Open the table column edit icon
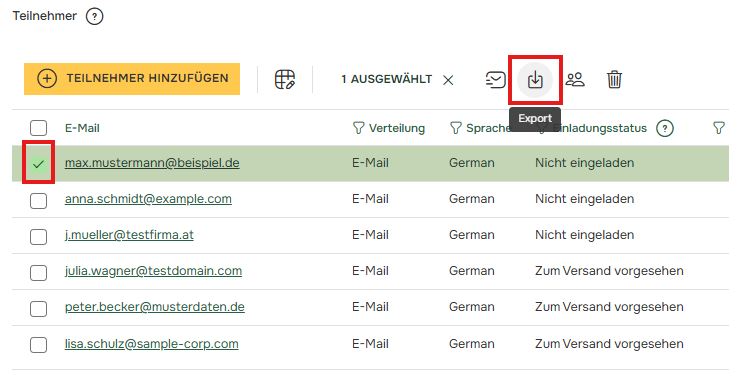 (285, 80)
